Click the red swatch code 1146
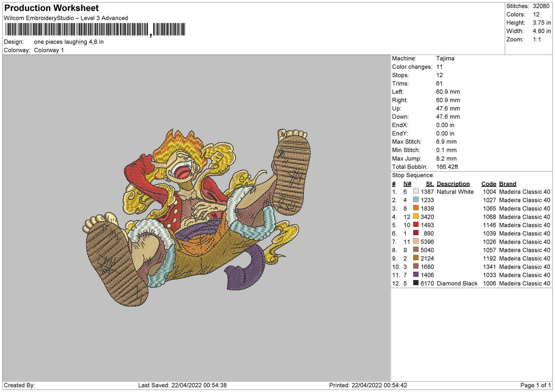Viewport: 555px width, 392px height. click(416, 225)
